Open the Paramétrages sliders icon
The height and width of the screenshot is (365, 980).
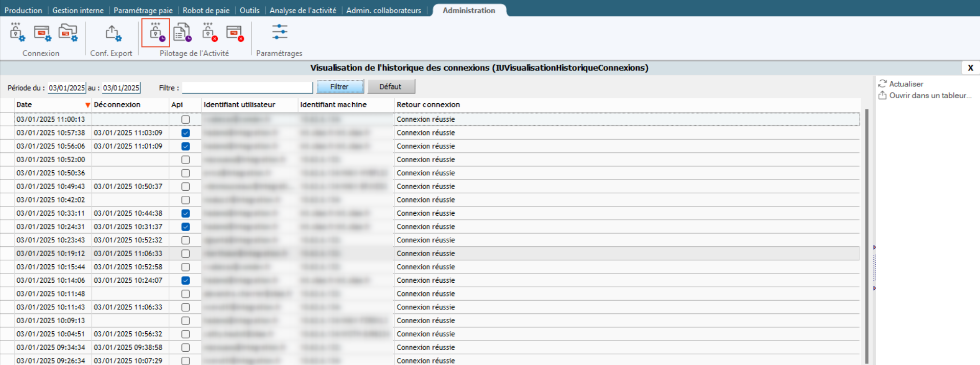tap(279, 32)
